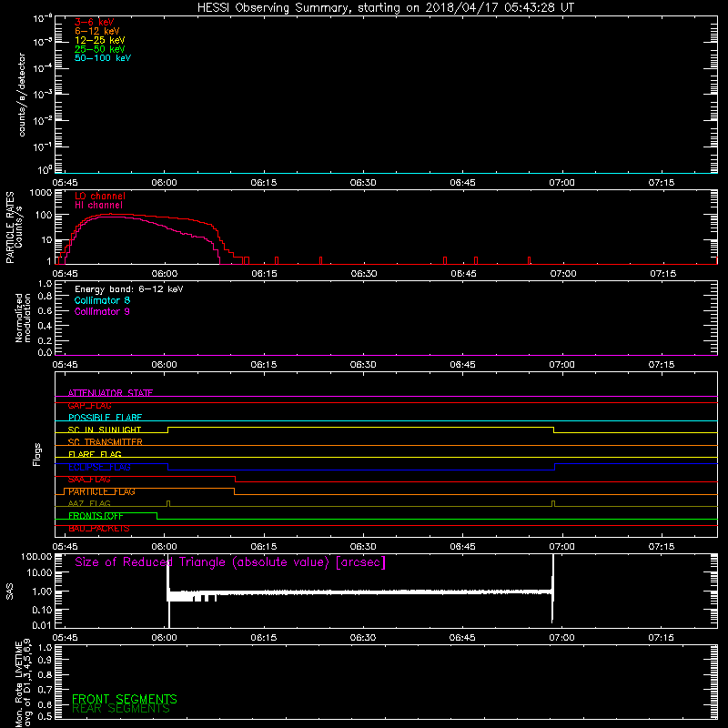
Task: Click the HI channel legend entry
Action: tap(98, 206)
